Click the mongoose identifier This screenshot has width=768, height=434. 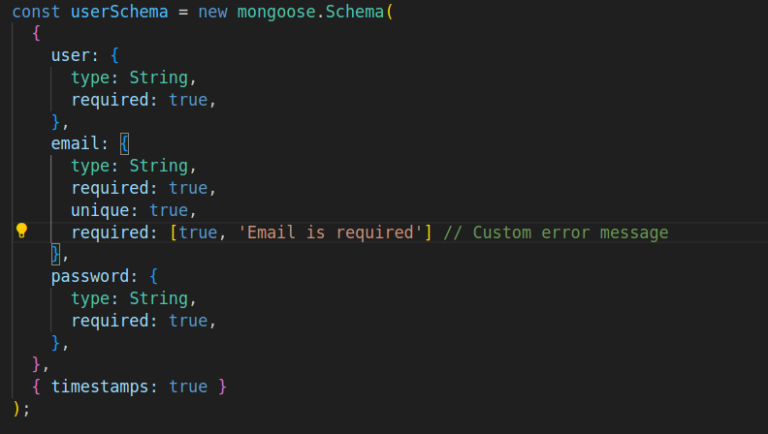click(276, 12)
